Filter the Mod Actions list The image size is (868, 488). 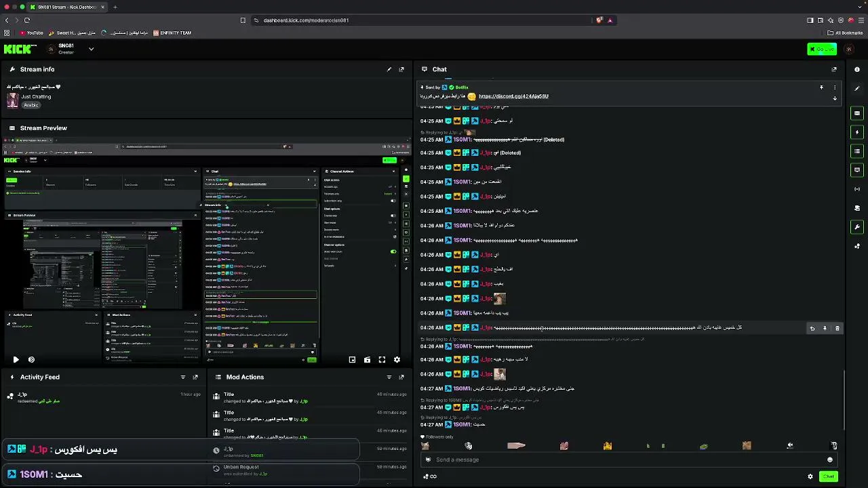click(389, 377)
